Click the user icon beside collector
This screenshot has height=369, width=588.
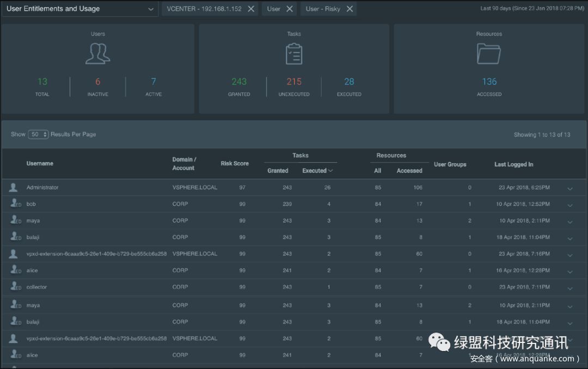[x=15, y=287]
